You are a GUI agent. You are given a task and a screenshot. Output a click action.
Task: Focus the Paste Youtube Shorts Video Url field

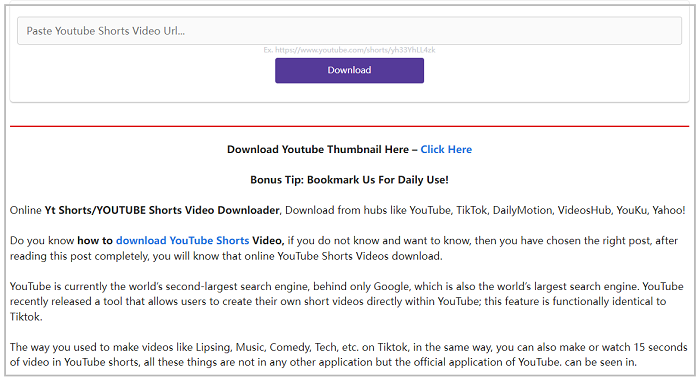click(349, 31)
